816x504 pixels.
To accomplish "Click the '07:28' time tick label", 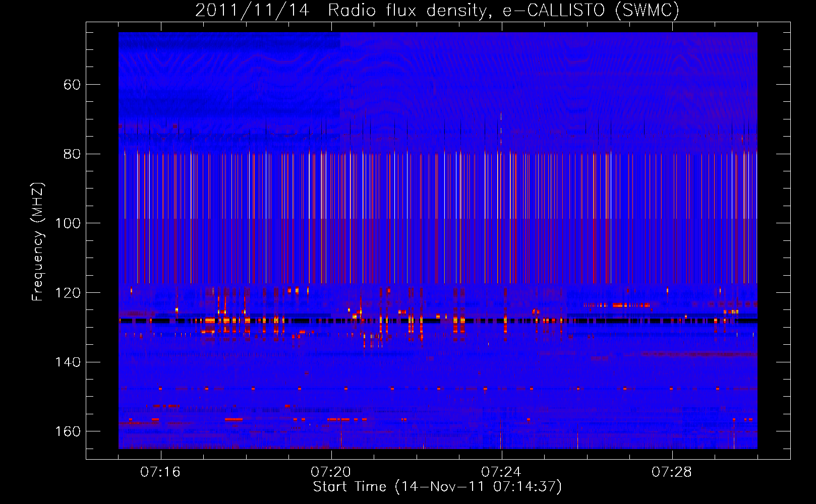I will coord(672,472).
